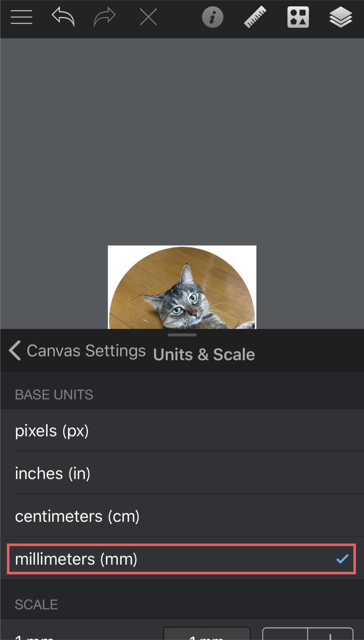Increase the scale with plus stepper
The height and width of the screenshot is (640, 364).
coord(330,635)
